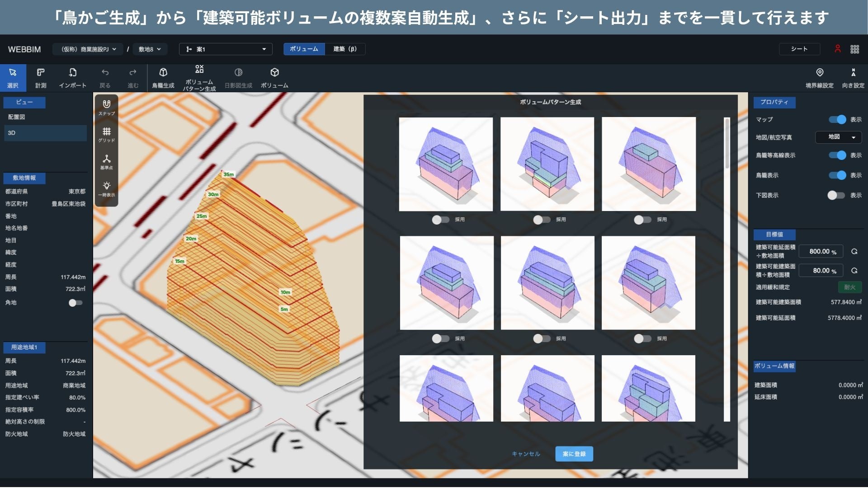Enable the 下図表示 toggle
Screen dimensions: 868x488
tap(835, 195)
